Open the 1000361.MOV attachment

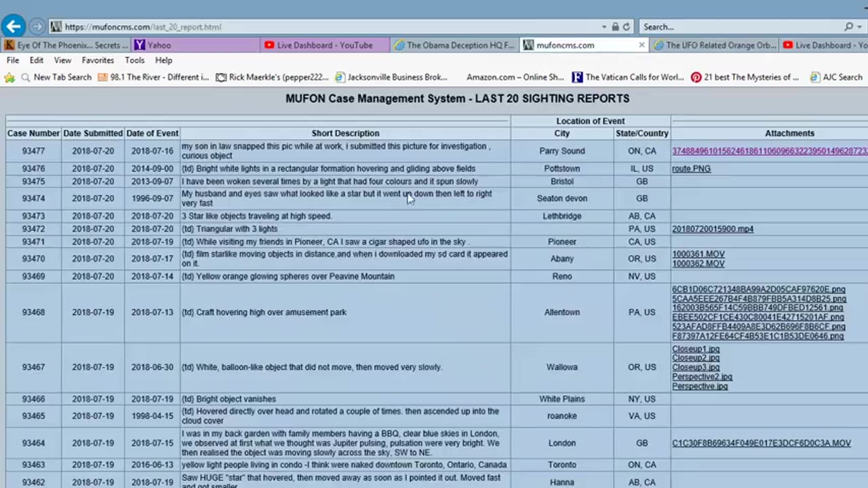tap(698, 254)
